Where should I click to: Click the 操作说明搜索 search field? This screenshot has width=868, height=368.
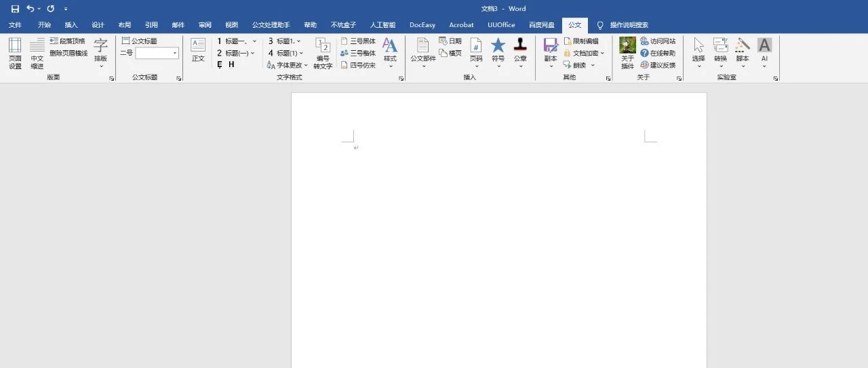(622, 25)
